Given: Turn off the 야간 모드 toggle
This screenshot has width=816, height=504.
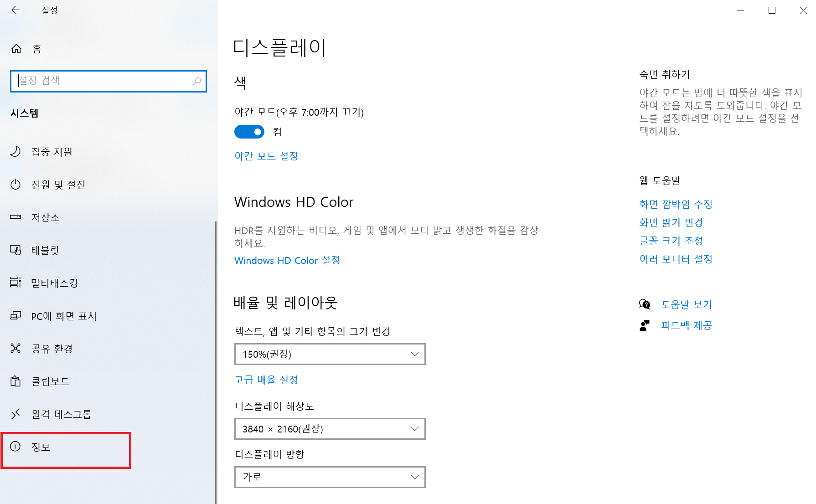Looking at the screenshot, I should 249,132.
